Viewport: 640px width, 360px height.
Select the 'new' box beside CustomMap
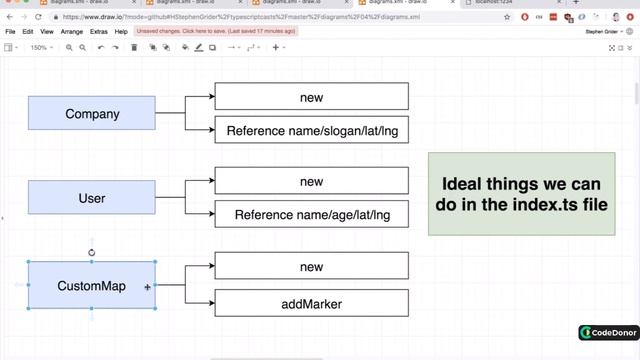tap(312, 266)
